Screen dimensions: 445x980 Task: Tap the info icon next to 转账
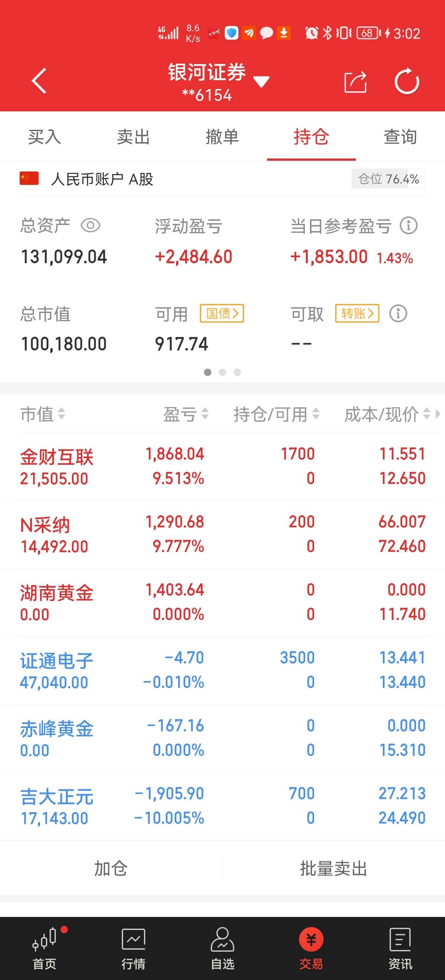tap(398, 314)
